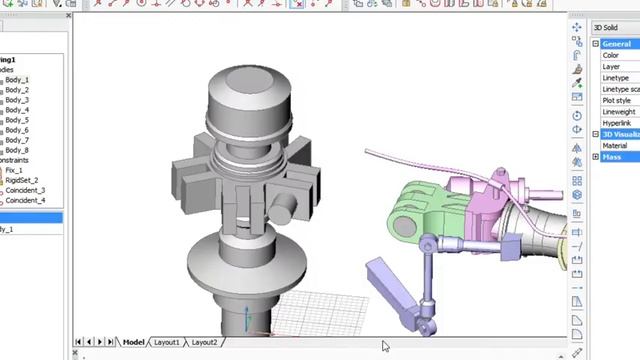640x360 pixels.
Task: Close the command line bar
Action: [75, 352]
